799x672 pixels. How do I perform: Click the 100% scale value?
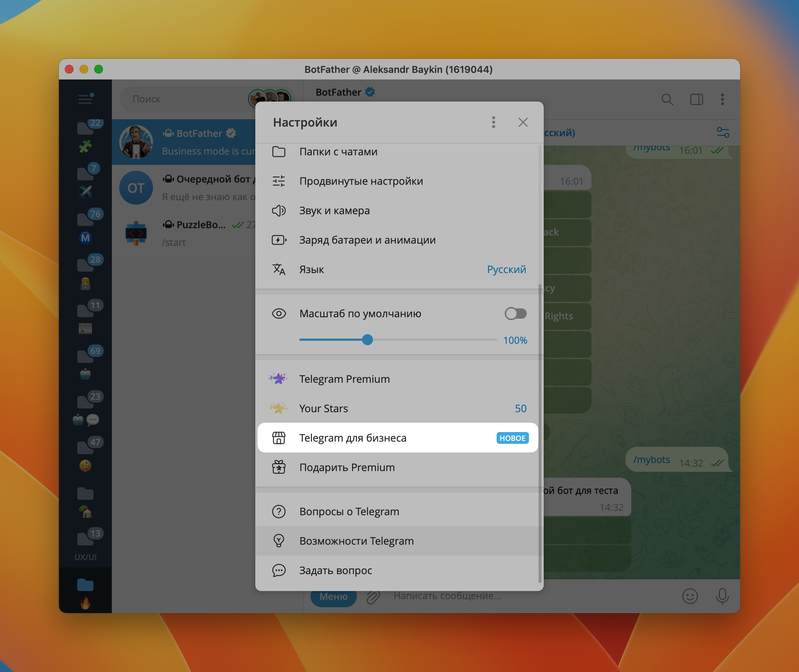(515, 340)
